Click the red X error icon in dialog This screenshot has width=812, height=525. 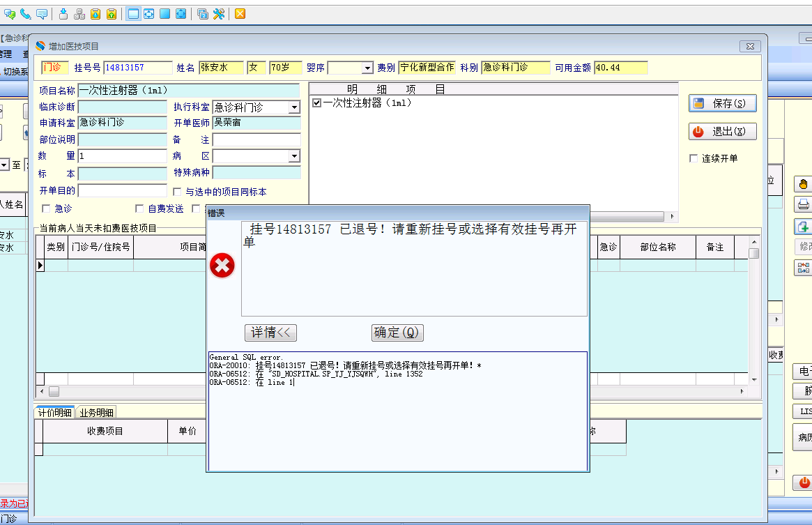(x=222, y=266)
